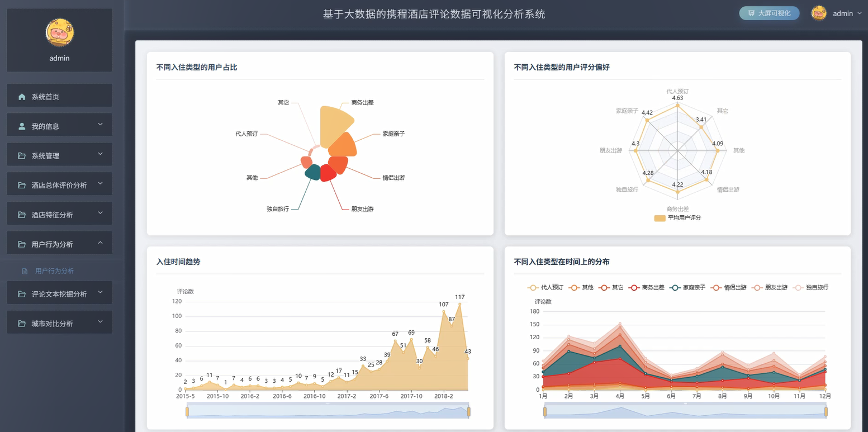Click radar value 3.41

[x=701, y=119]
